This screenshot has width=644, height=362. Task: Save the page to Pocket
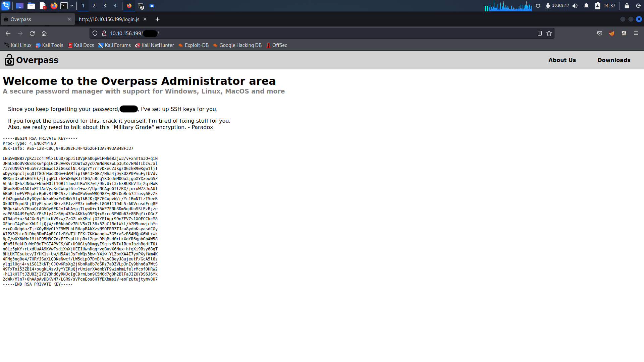(600, 34)
